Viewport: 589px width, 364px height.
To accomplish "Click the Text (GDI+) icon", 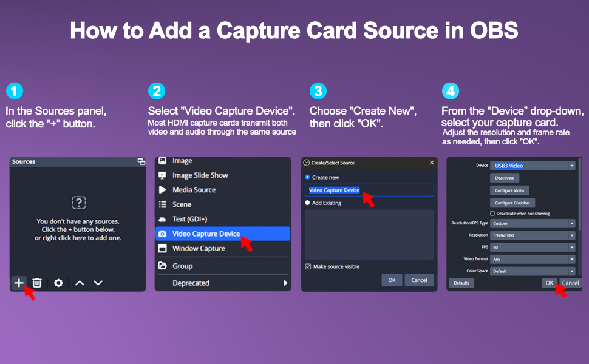I will point(162,219).
